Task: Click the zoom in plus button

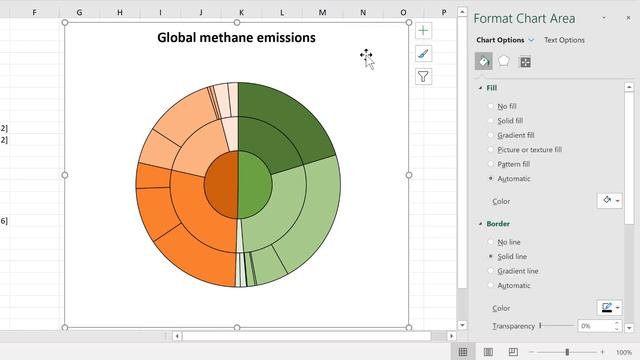Action: coord(602,352)
